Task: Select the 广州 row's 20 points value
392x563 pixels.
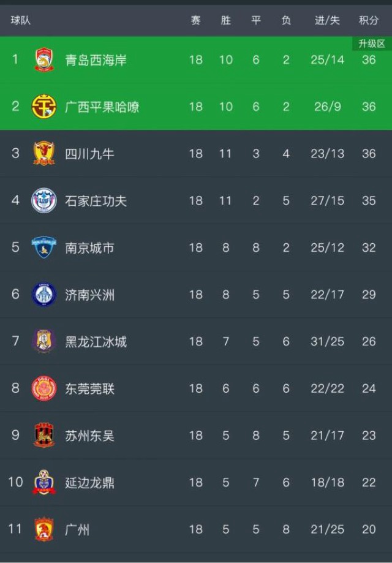Action: click(x=369, y=529)
